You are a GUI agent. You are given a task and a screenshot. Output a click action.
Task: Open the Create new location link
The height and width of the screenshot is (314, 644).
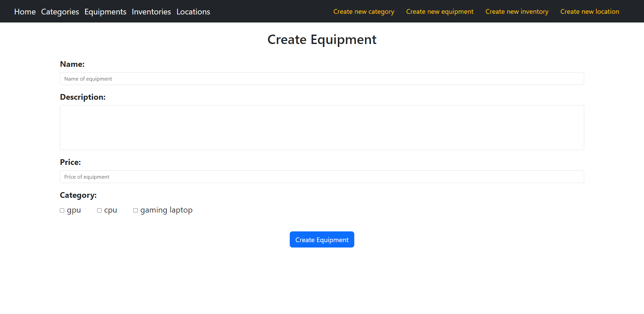590,11
